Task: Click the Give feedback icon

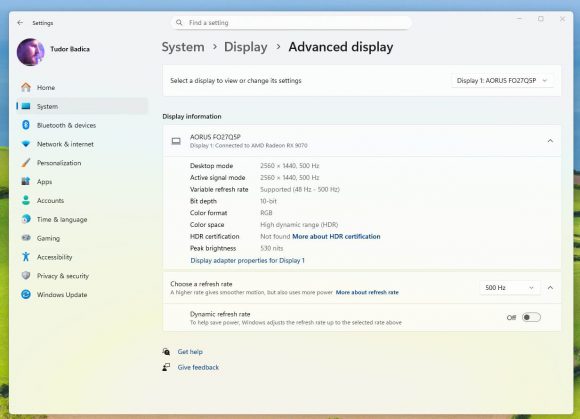Action: 166,367
